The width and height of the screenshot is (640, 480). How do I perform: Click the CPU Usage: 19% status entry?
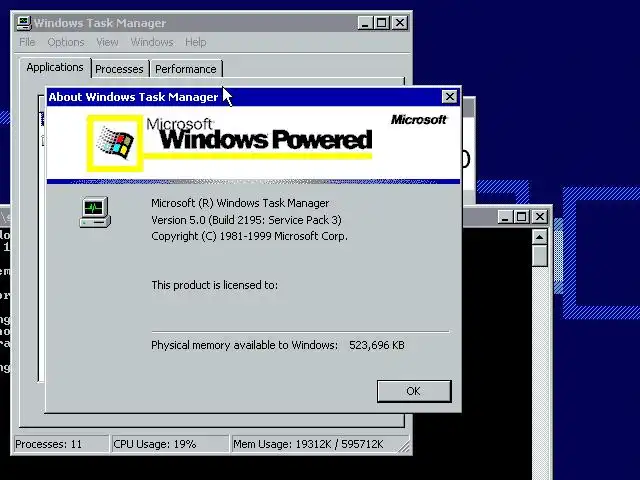click(170, 444)
